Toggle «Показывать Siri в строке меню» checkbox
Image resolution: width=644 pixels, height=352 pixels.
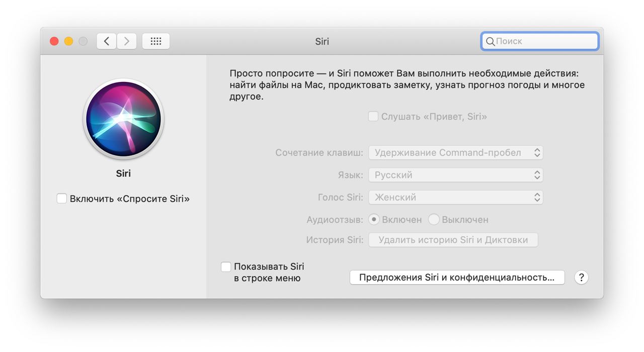226,267
